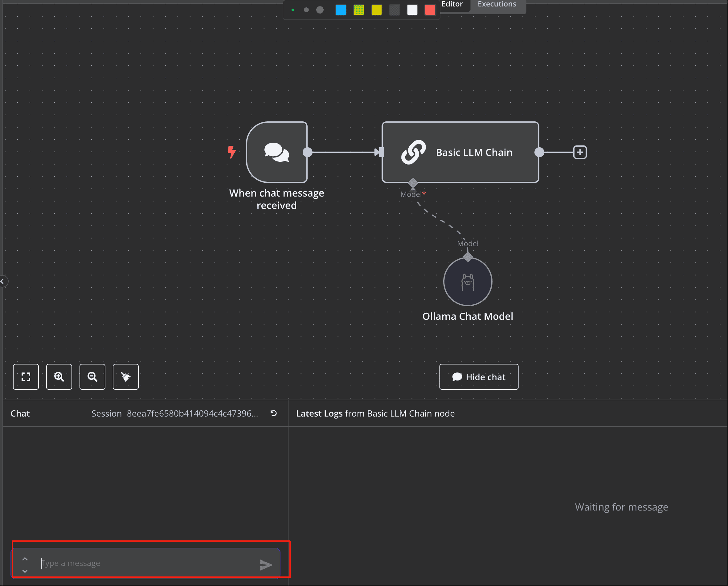The image size is (728, 586).
Task: Zoom out on the canvas
Action: [x=92, y=377]
